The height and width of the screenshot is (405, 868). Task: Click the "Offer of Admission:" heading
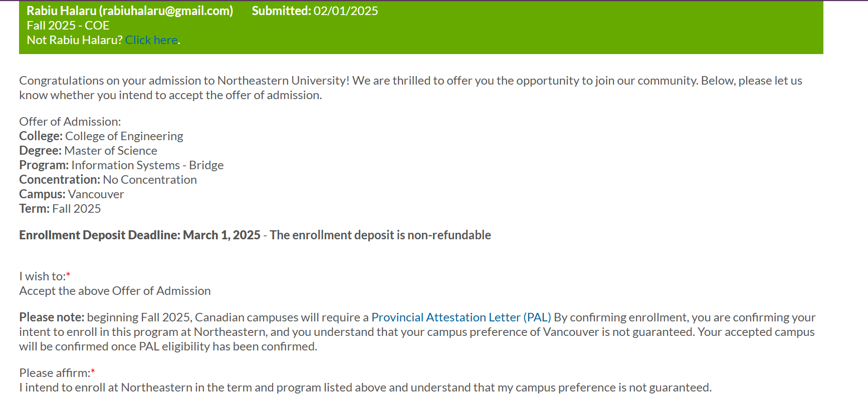pyautogui.click(x=70, y=122)
